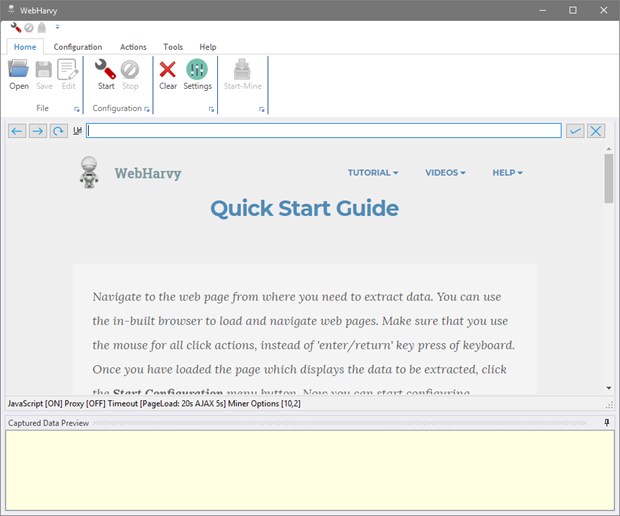Expand the TUTORIAL dropdown menu
620x516 pixels.
pyautogui.click(x=373, y=173)
